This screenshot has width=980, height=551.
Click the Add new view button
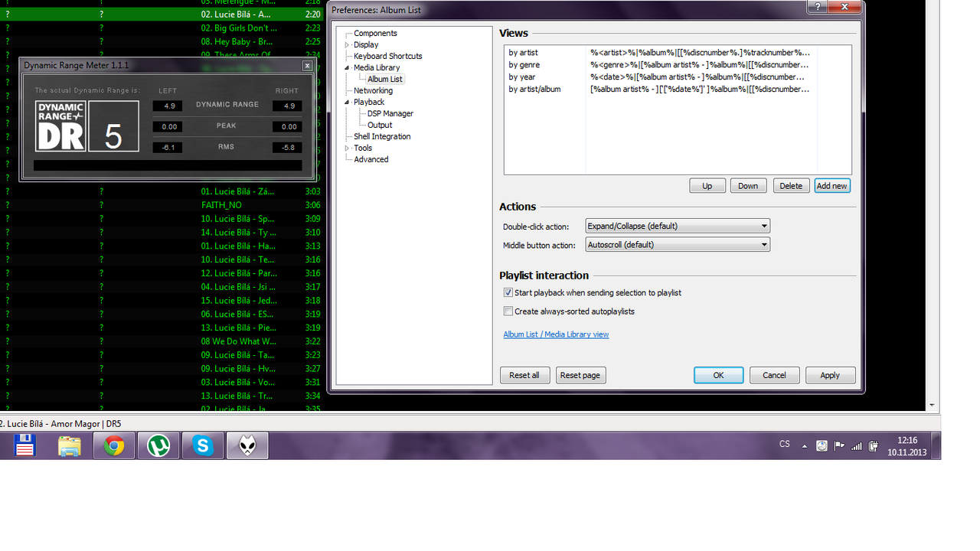coord(832,186)
